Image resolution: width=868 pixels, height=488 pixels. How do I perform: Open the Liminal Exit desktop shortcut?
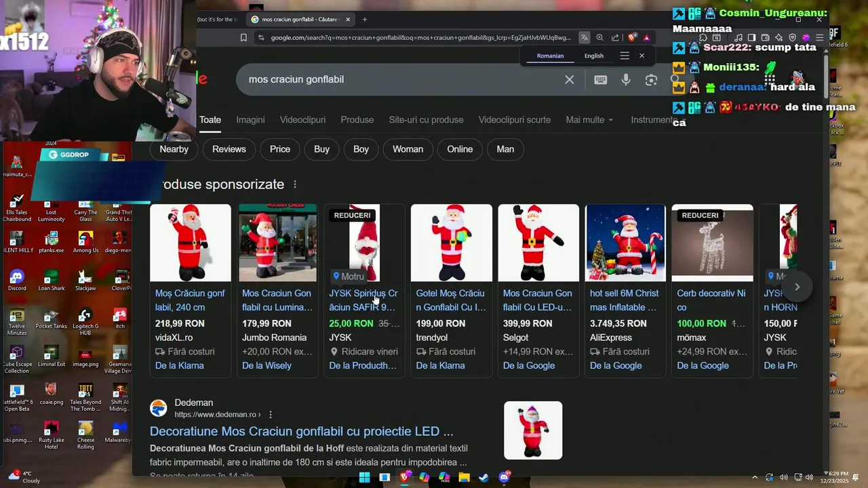pos(52,357)
